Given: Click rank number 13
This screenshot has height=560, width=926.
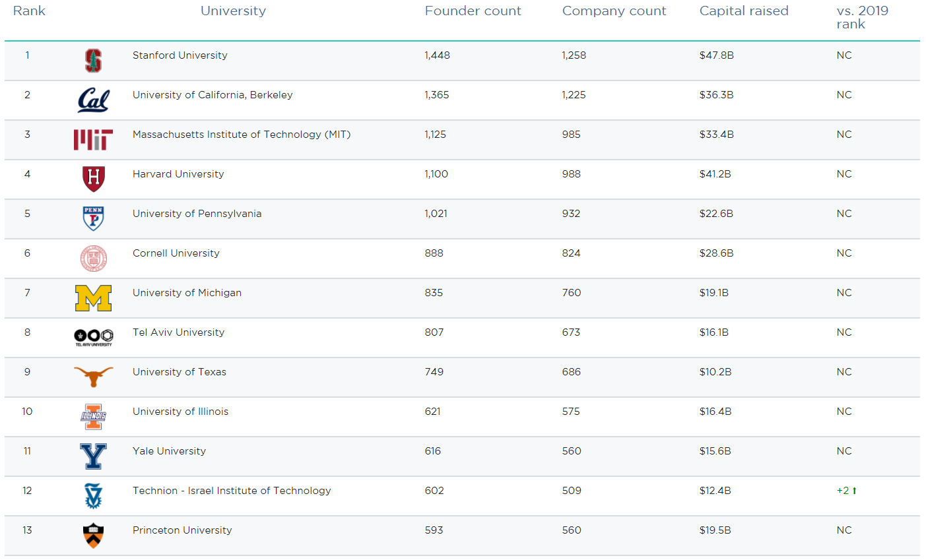Looking at the screenshot, I should coord(27,530).
